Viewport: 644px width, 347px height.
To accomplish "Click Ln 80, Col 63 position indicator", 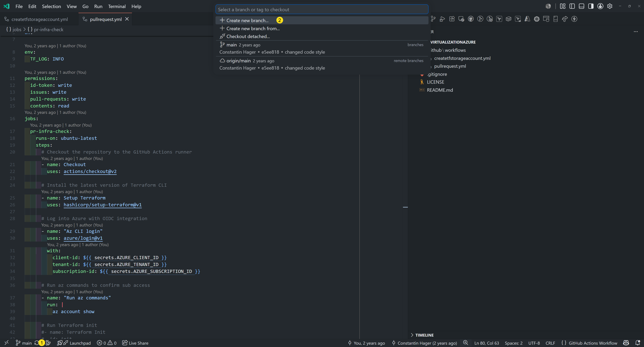I will point(487,343).
